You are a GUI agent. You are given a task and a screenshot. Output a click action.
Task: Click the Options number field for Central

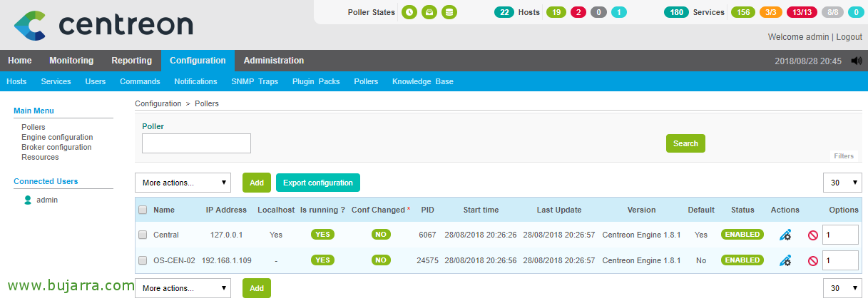coord(840,235)
